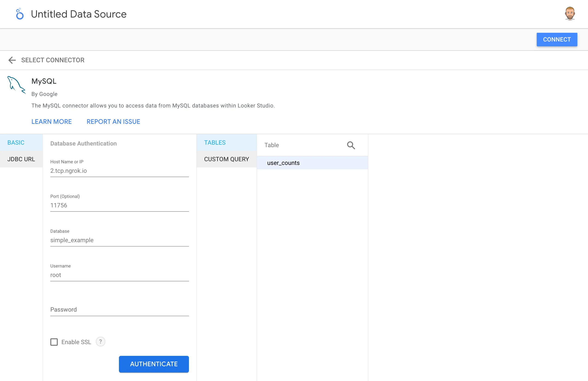Image resolution: width=588 pixels, height=381 pixels.
Task: Click the back arrow to select connector
Action: 12,60
